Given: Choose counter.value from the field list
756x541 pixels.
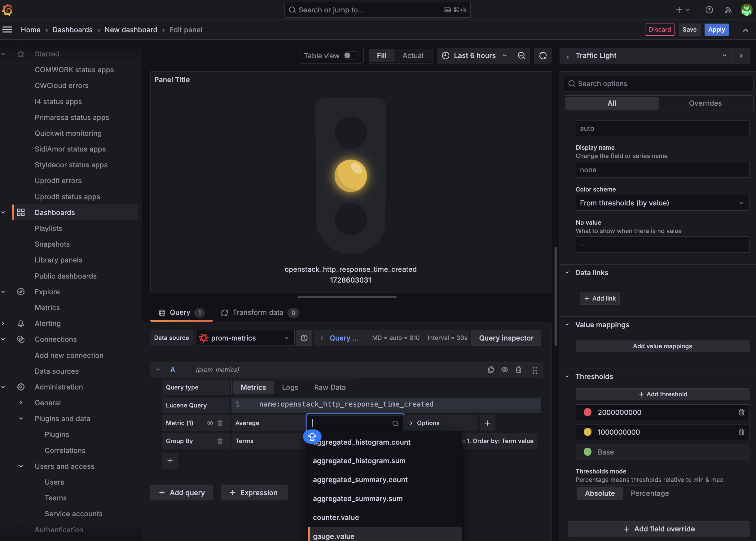Looking at the screenshot, I should 385,517.
